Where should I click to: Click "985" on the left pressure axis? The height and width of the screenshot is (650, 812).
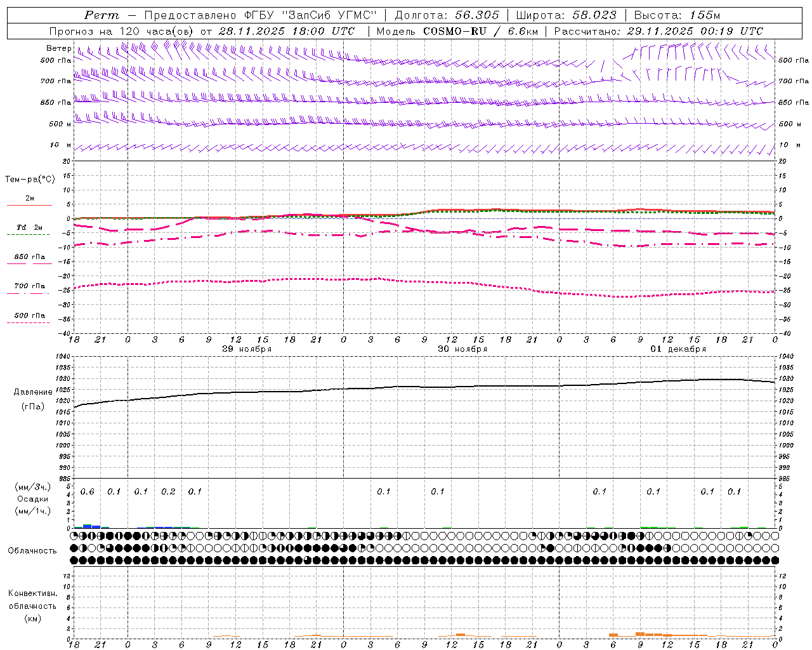pos(63,479)
